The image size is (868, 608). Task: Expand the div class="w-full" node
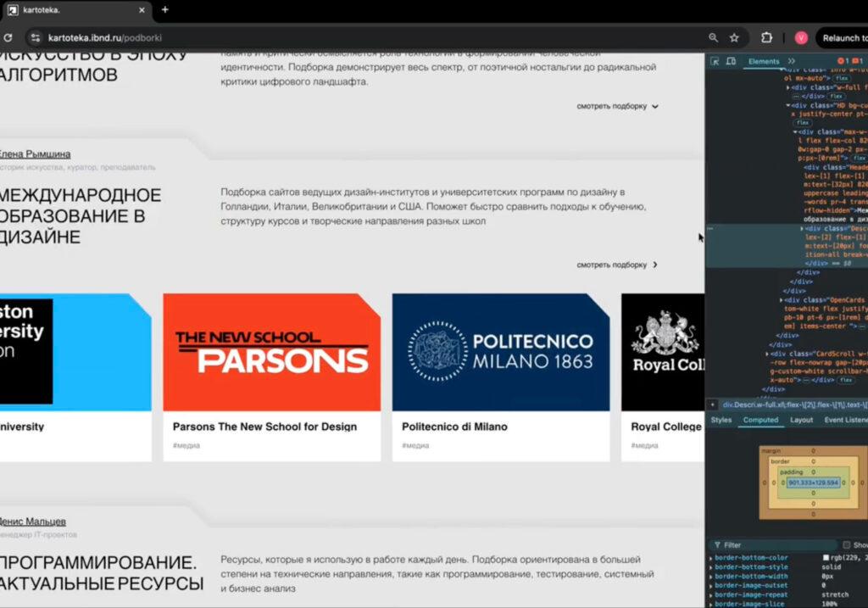787,87
